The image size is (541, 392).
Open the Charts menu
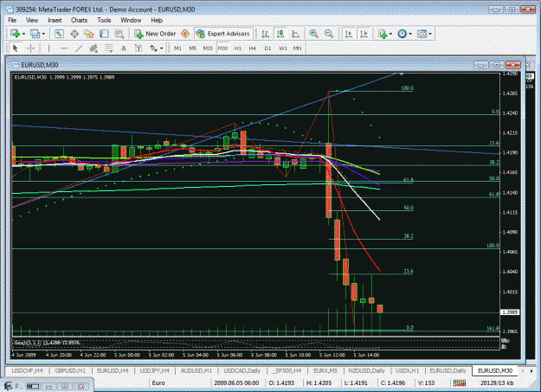79,20
